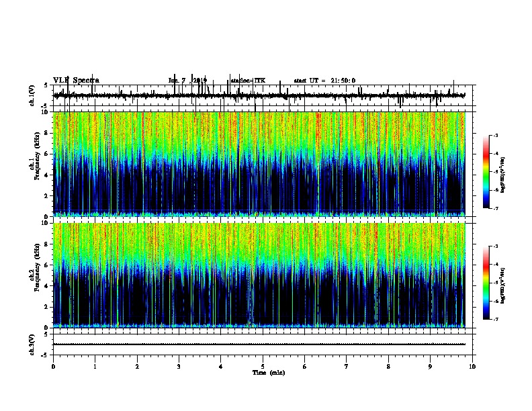532x411 pixels.
Task: Click the 'ch.1(V)' axis label
Action: coord(32,95)
